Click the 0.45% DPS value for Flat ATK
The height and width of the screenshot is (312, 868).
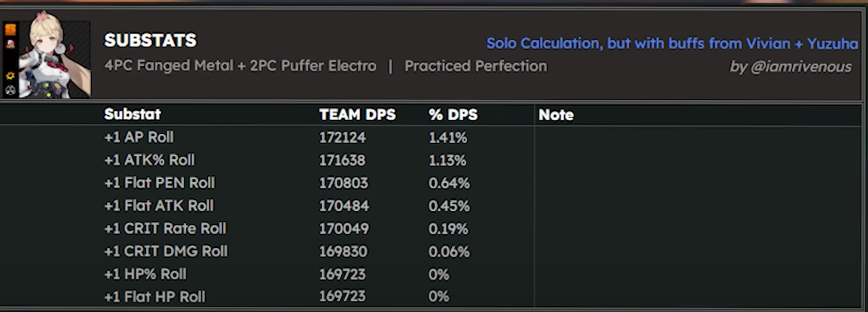(449, 206)
